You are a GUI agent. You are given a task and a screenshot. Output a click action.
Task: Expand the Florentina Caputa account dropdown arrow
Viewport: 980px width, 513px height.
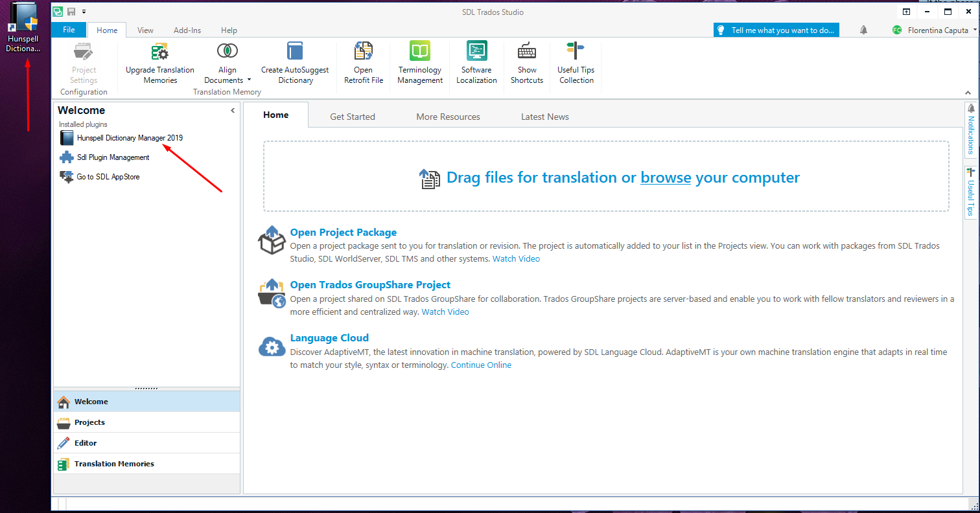[974, 30]
